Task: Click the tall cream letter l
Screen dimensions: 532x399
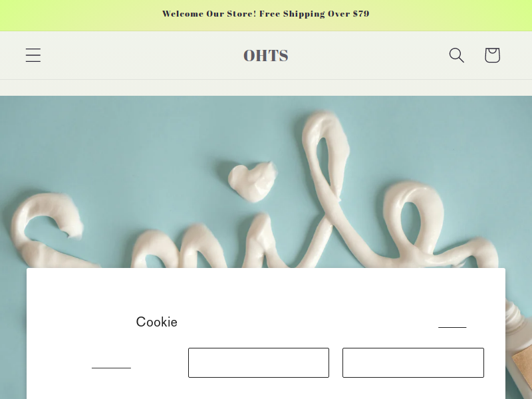Action: (327, 187)
